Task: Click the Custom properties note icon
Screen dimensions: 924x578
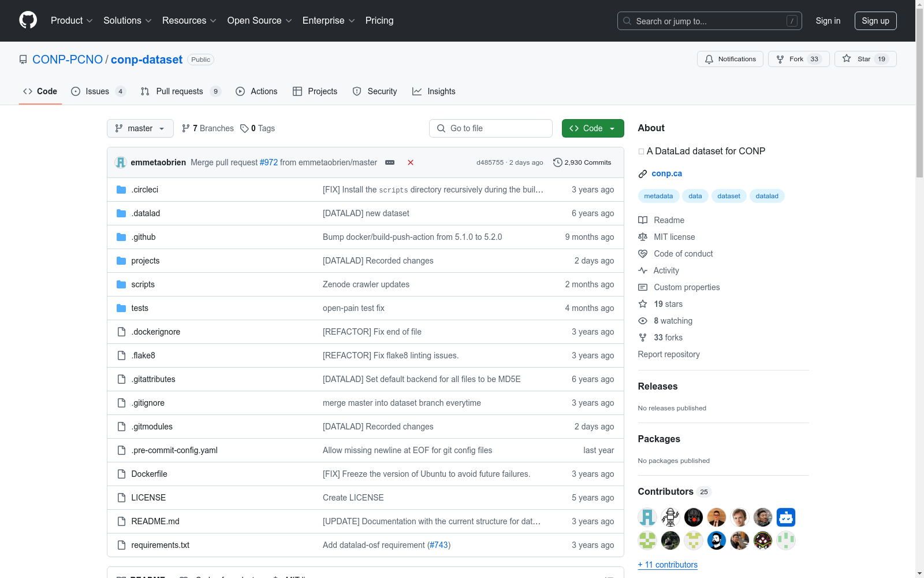Action: pyautogui.click(x=643, y=287)
